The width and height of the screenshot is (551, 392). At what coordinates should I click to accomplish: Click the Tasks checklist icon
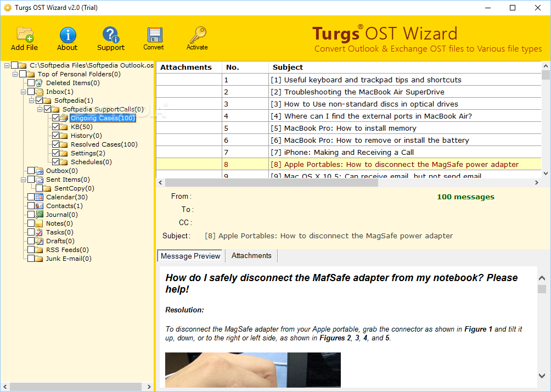coord(40,232)
